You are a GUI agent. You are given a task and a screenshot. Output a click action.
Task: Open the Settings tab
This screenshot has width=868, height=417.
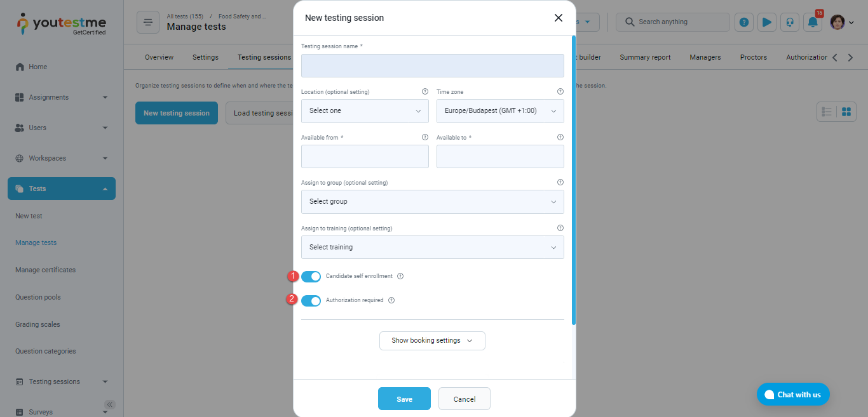pos(205,57)
